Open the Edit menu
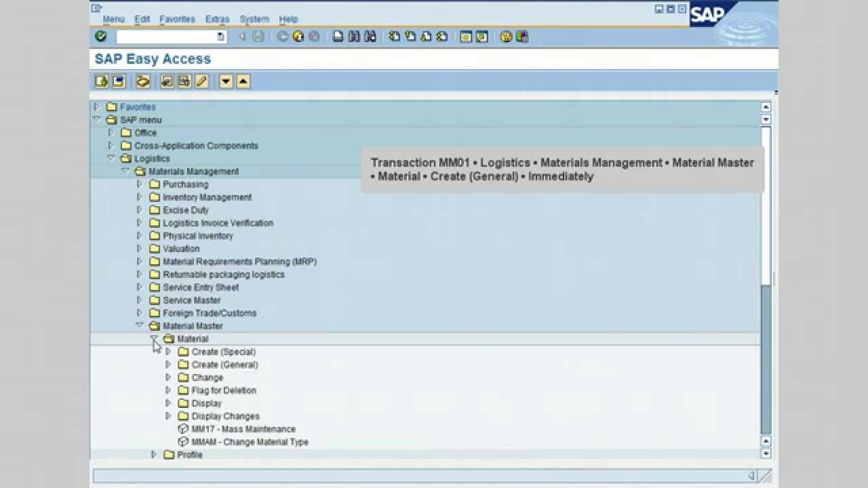Screen dimensions: 868x488 [x=142, y=19]
